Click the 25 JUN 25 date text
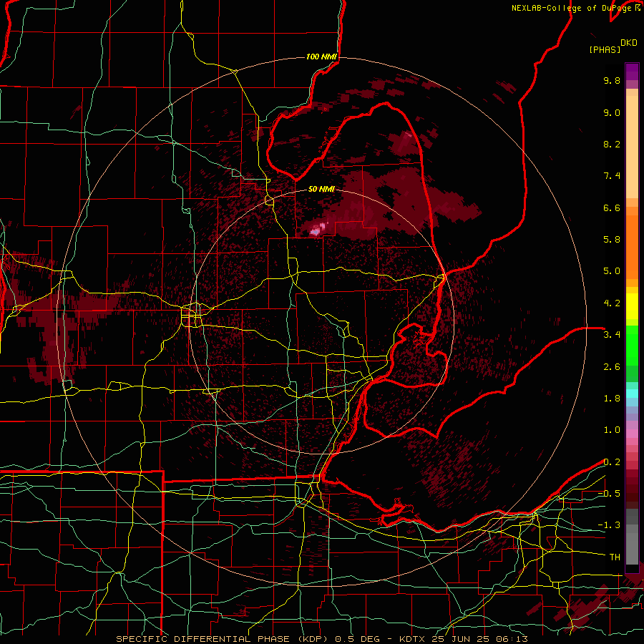Image resolution: width=644 pixels, height=644 pixels. tap(460, 639)
